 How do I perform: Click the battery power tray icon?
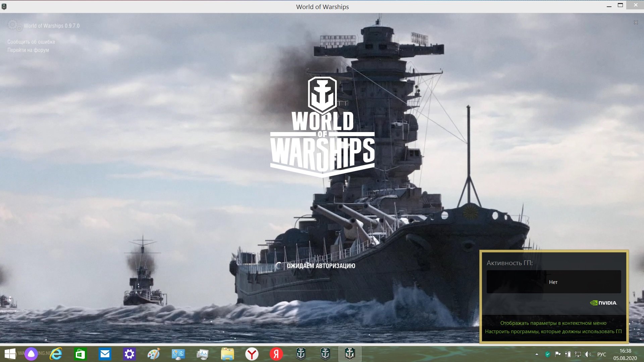click(x=568, y=354)
